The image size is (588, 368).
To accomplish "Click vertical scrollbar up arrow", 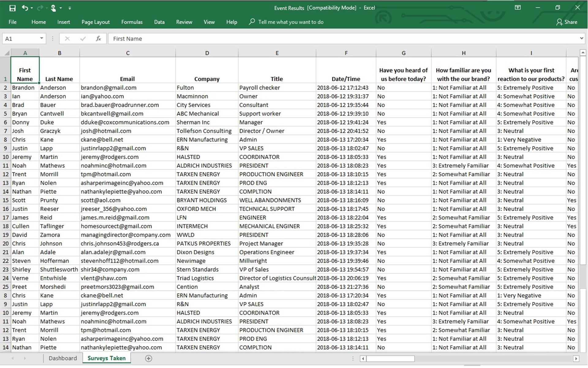I will point(583,52).
